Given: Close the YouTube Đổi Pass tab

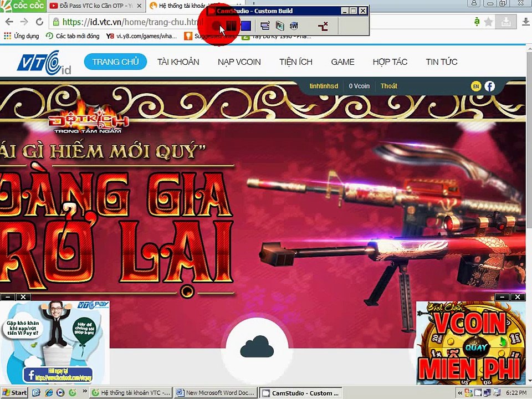Looking at the screenshot, I should click(140, 6).
